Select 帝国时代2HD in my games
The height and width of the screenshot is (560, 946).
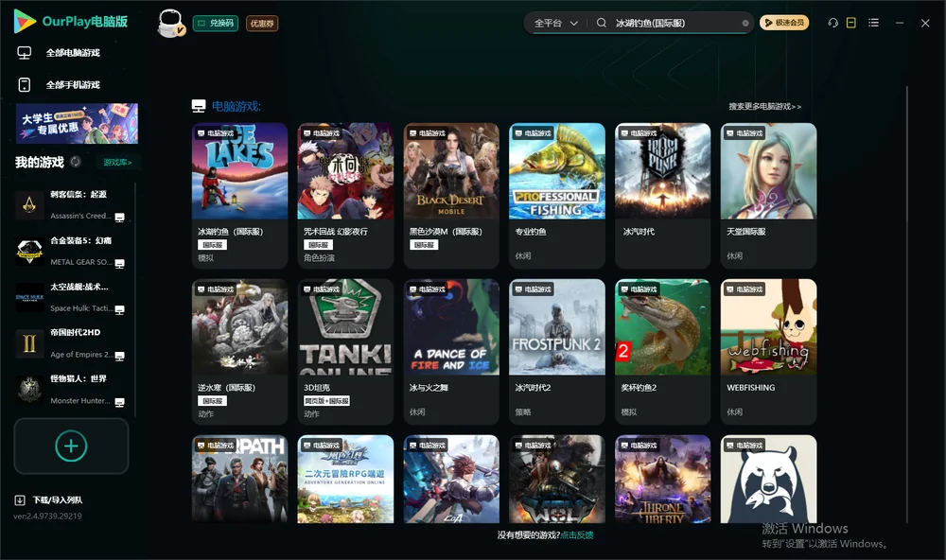pyautogui.click(x=73, y=343)
